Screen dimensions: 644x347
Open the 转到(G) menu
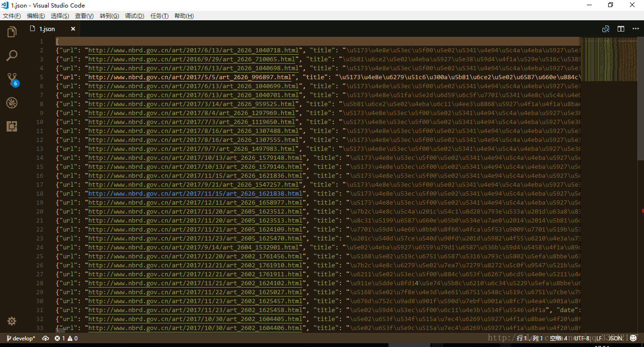[x=109, y=16]
